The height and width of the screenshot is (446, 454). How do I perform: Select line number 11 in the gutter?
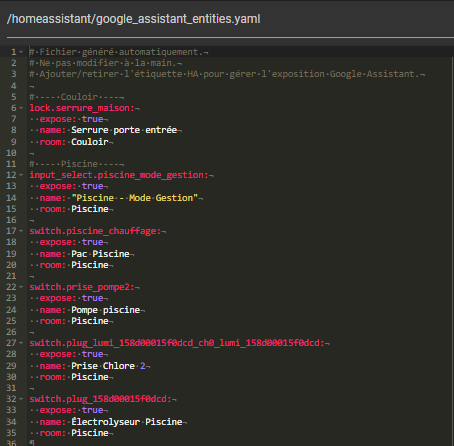pyautogui.click(x=11, y=164)
